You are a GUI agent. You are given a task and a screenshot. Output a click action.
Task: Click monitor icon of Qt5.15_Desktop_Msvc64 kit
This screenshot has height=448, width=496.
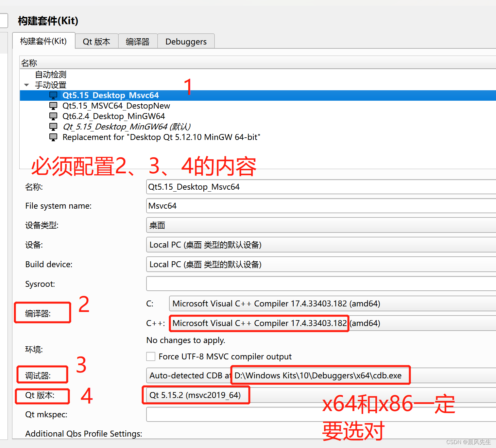click(x=53, y=95)
